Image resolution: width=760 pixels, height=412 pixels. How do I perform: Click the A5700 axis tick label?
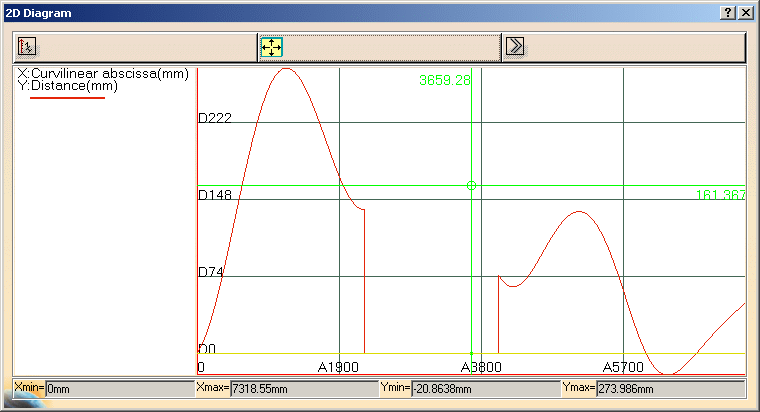click(x=622, y=367)
